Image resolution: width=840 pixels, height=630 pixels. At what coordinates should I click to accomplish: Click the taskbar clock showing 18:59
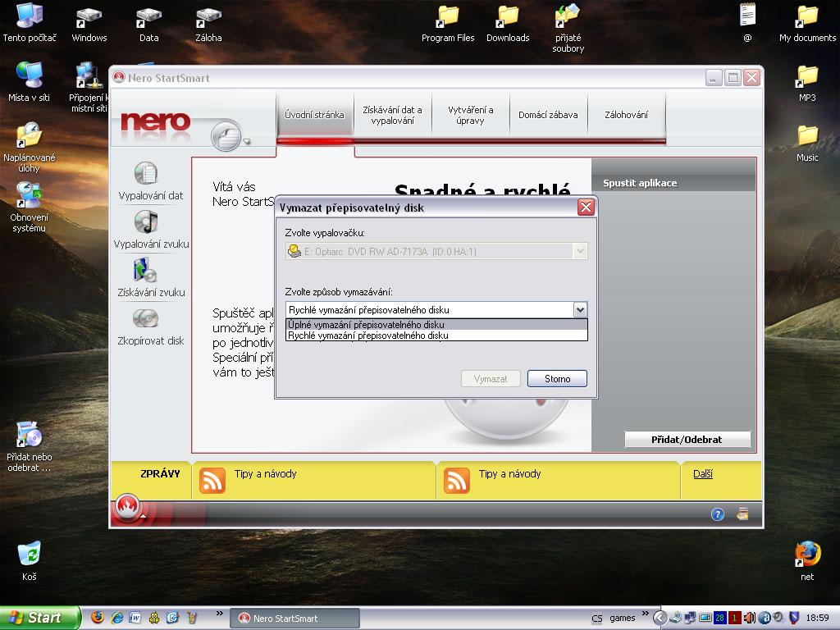click(818, 618)
